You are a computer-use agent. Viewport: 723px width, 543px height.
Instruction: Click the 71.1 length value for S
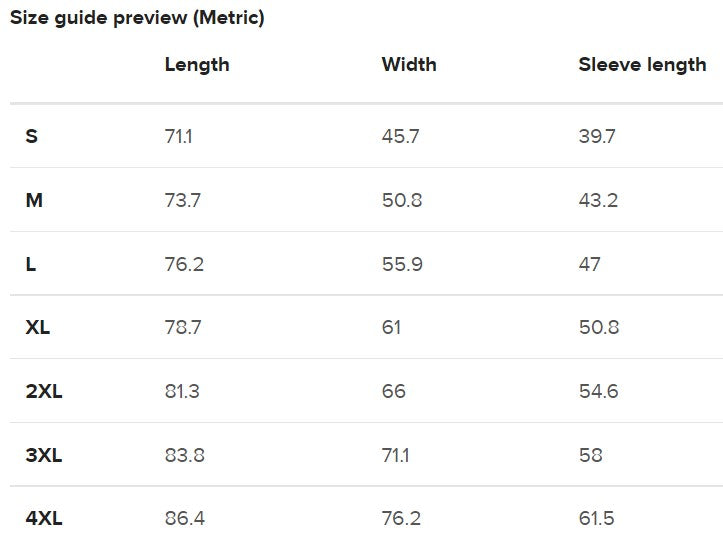[x=178, y=136]
